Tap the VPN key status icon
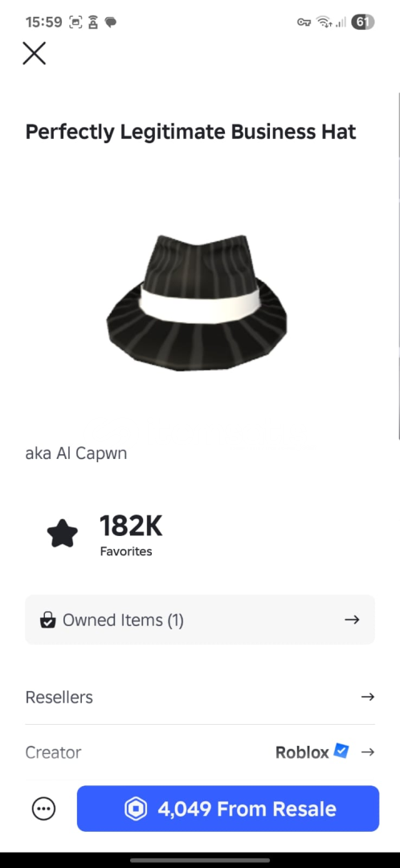The width and height of the screenshot is (400, 868). [304, 23]
